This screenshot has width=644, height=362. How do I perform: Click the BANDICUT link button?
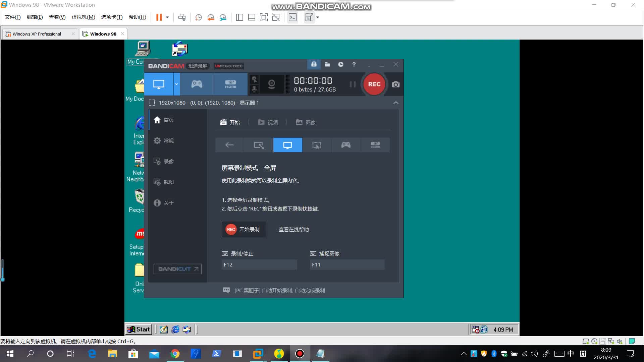(x=177, y=269)
